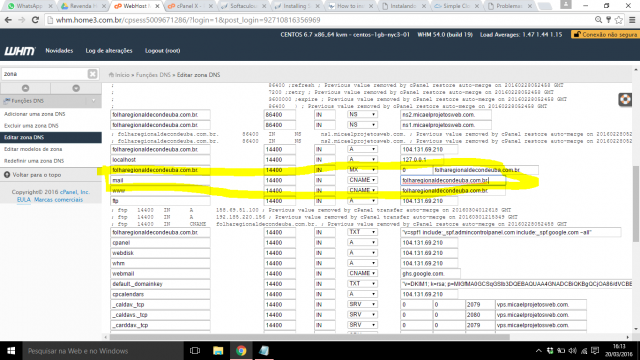Click the sidebar expand-all arrow icon
The height and width of the screenshot is (360, 640).
pyautogui.click(x=76, y=88)
